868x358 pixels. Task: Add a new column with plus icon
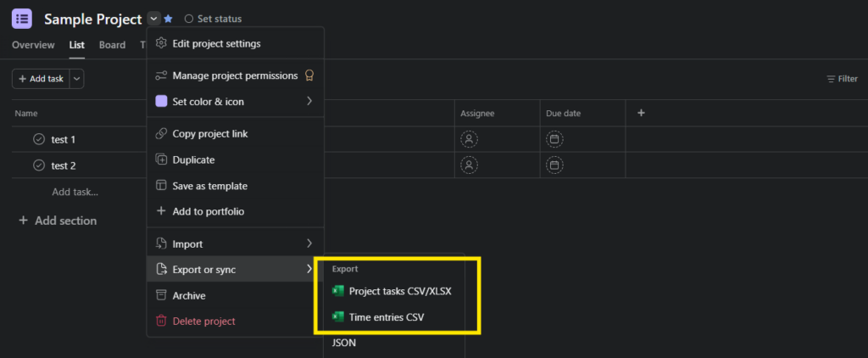point(641,113)
